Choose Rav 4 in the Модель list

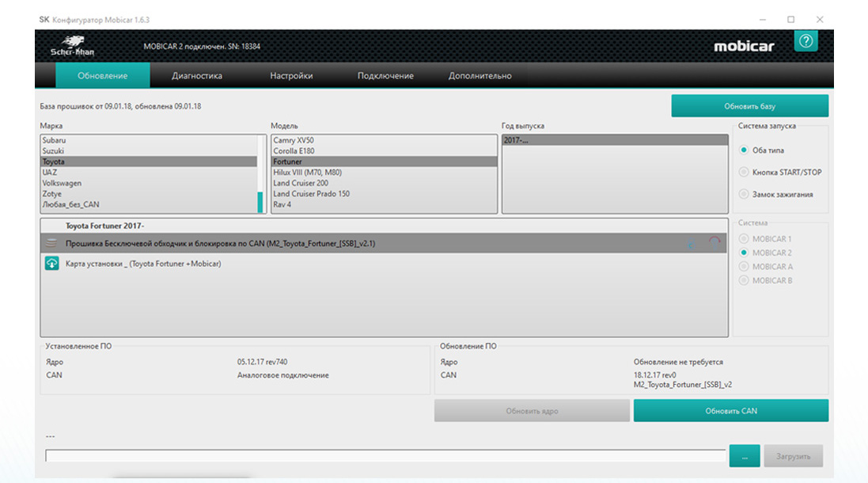[385, 204]
